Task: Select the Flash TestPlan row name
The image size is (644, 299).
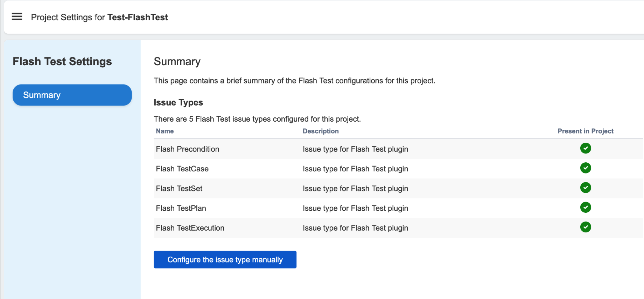Action: [181, 208]
